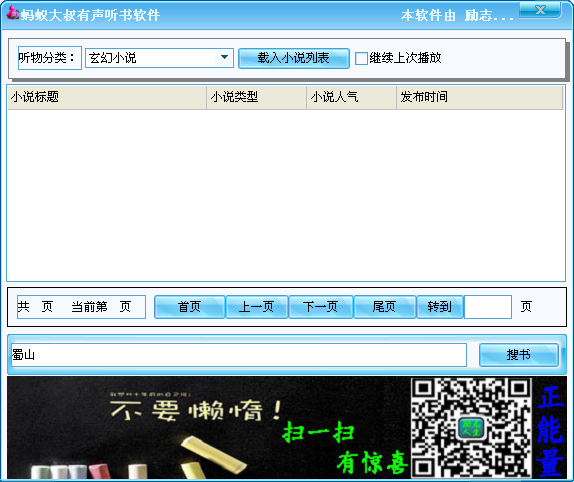Sort by 小说类型 column header
Viewport: 574px width, 482px height.
(257, 97)
